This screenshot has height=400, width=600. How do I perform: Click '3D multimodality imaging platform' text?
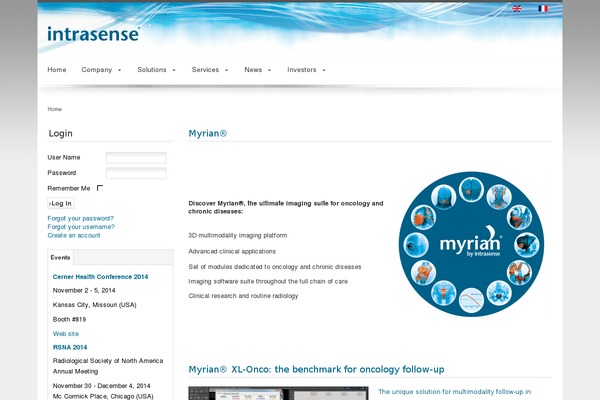(x=238, y=235)
